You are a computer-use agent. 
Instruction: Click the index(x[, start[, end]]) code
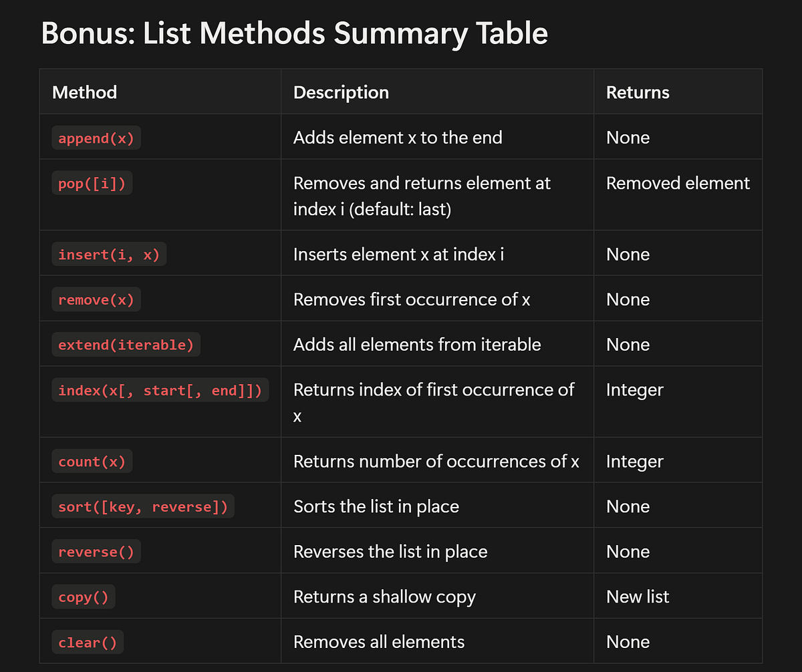click(160, 390)
